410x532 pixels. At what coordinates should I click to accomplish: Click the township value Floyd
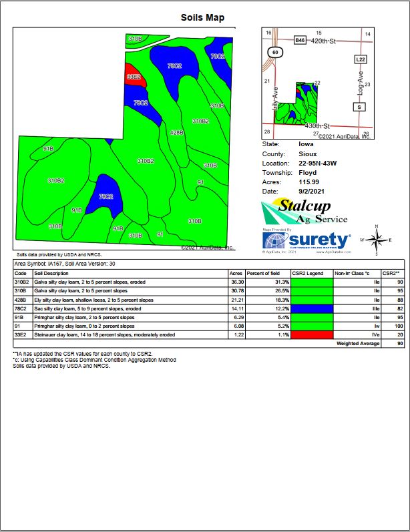pos(307,173)
